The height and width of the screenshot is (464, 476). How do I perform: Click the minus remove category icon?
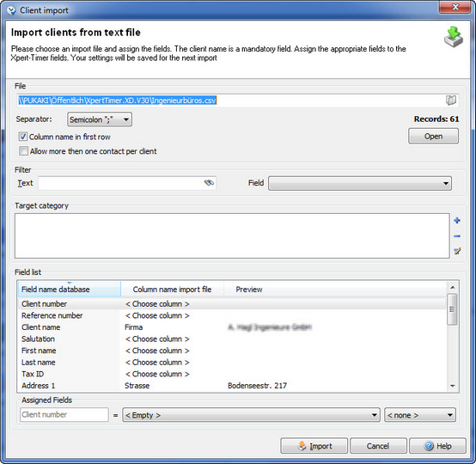click(x=457, y=236)
